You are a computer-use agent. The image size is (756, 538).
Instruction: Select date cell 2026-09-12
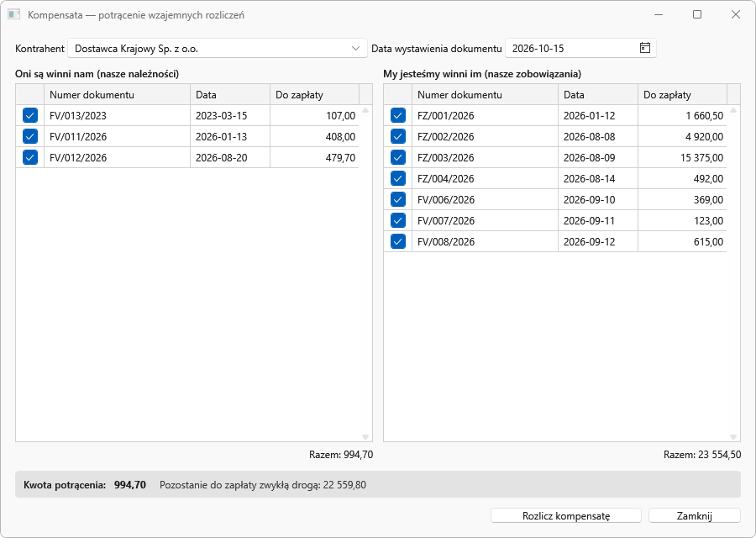(x=598, y=242)
